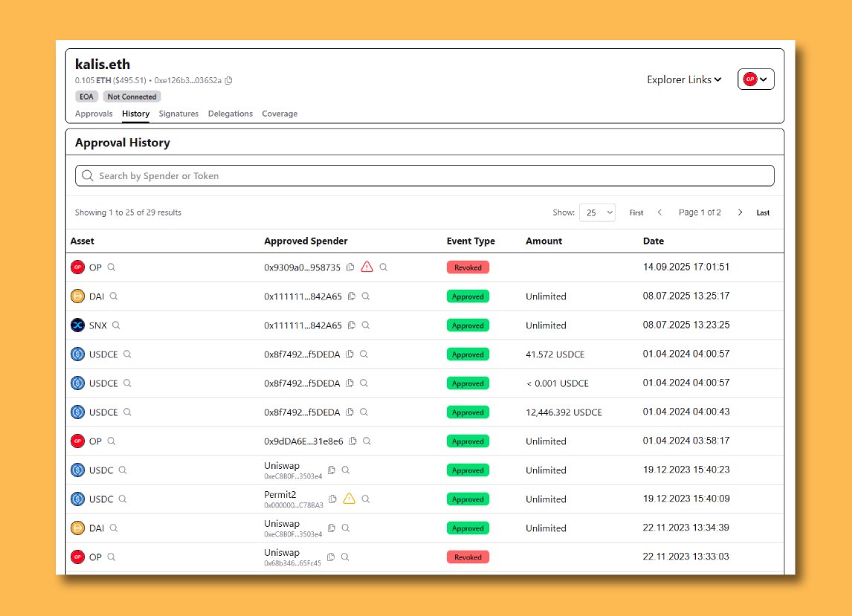The image size is (852, 616).
Task: Click search icon next to DAI on 08.07.2025
Action: click(x=114, y=296)
